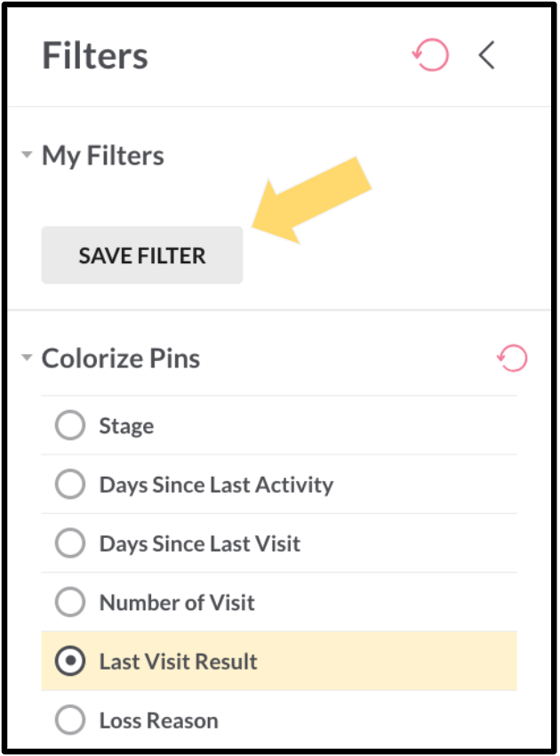This screenshot has height=756, width=560.
Task: Pick the Number of Visit radio button
Action: click(70, 602)
